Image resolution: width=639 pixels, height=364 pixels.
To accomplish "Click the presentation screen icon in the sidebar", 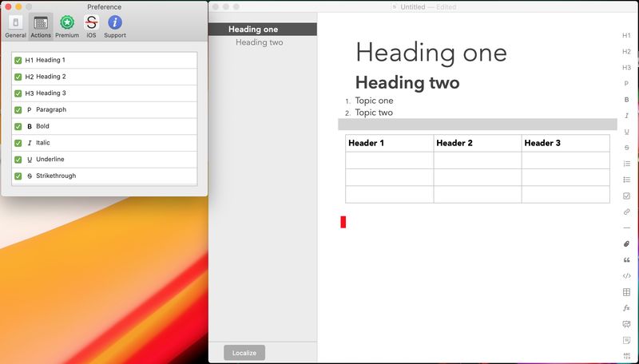I will click(x=626, y=324).
